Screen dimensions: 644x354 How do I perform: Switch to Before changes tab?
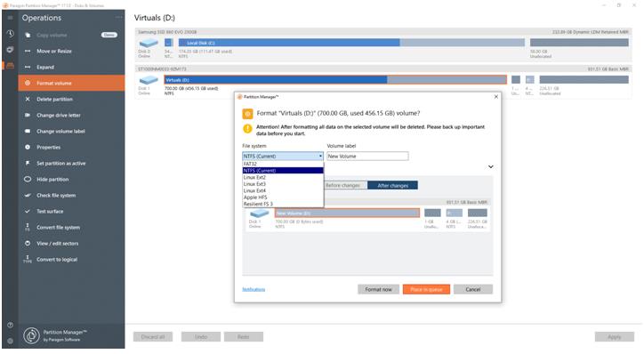[345, 186]
